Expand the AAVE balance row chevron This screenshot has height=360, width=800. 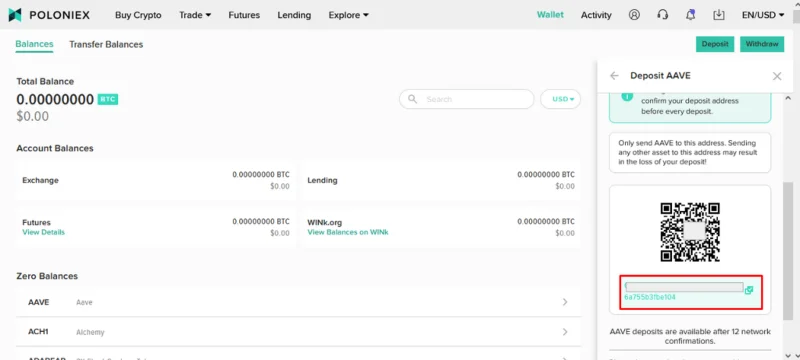[565, 302]
